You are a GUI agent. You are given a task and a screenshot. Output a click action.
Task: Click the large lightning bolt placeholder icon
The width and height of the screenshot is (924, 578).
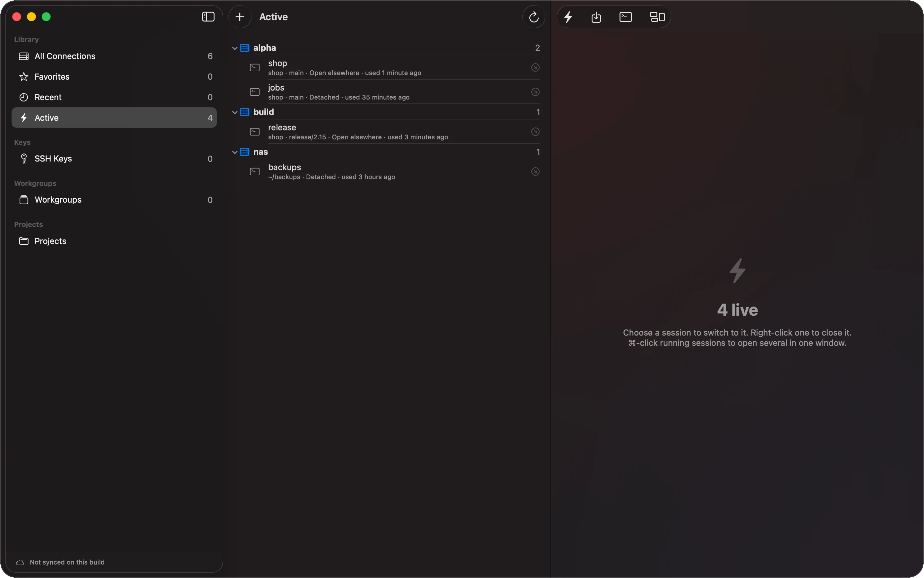[737, 271]
